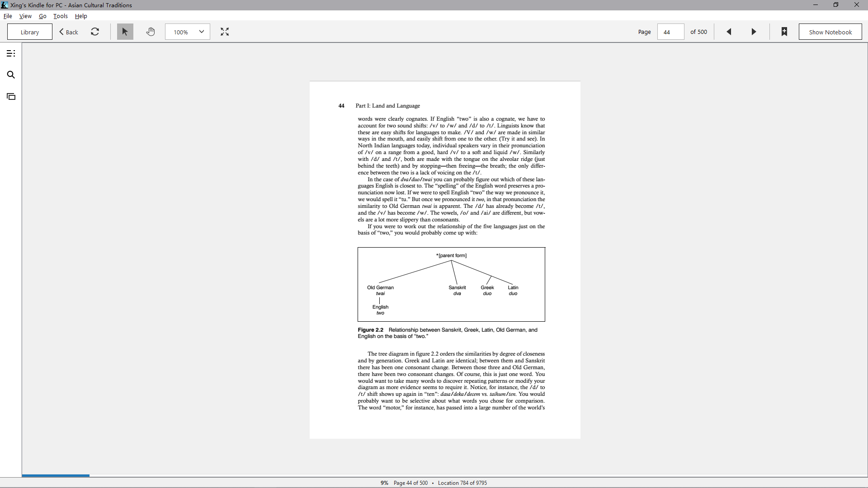Screen dimensions: 868x488
Task: Select the arrow pointer tool
Action: [x=125, y=32]
